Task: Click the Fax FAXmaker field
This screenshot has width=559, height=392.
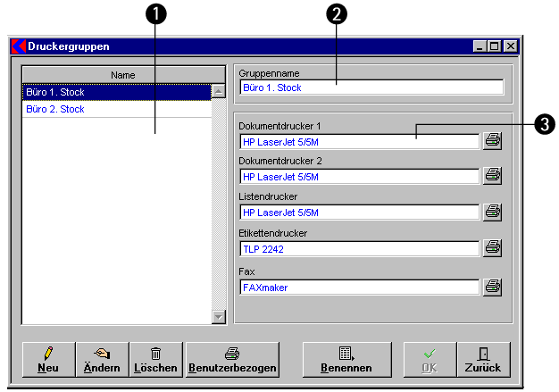Action: pyautogui.click(x=360, y=288)
